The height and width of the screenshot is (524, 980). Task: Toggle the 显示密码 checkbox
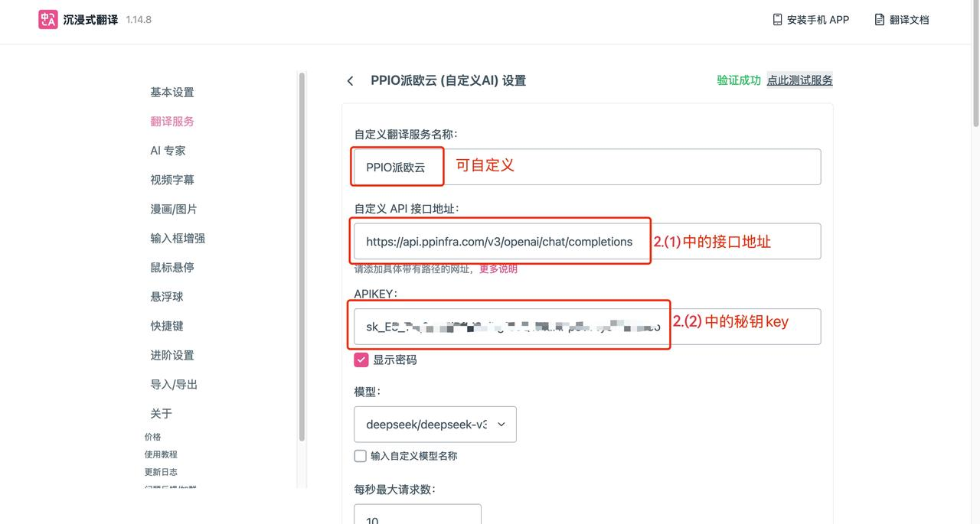click(x=361, y=360)
